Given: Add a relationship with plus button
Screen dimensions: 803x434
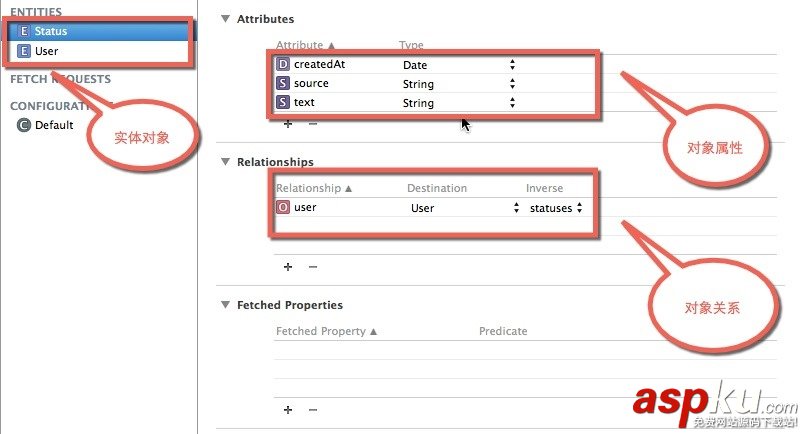Looking at the screenshot, I should tap(288, 267).
